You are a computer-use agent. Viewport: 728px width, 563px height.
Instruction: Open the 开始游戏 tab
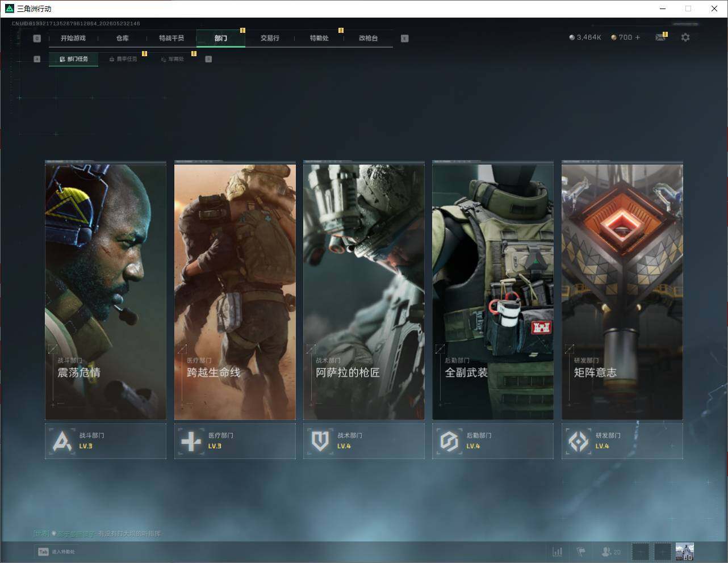73,38
